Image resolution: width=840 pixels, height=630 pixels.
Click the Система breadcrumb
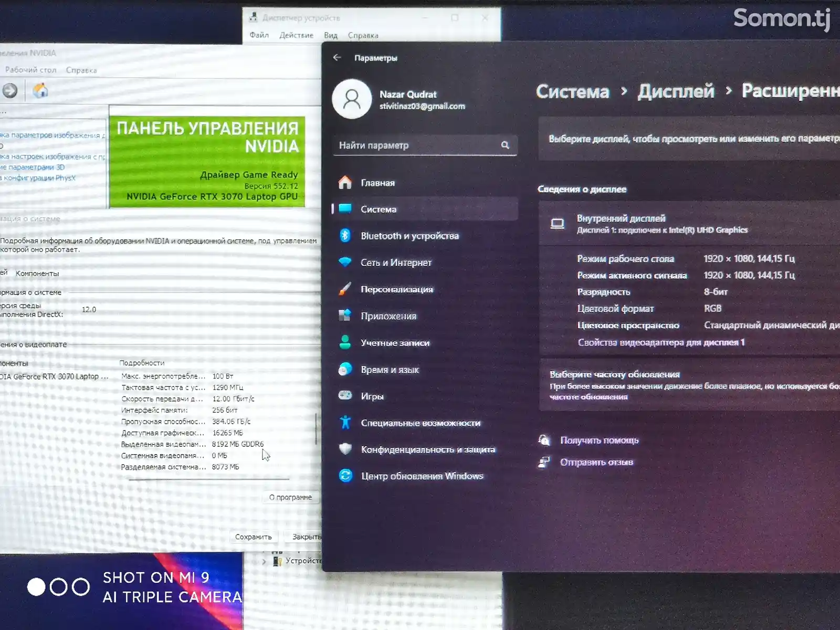[572, 92]
